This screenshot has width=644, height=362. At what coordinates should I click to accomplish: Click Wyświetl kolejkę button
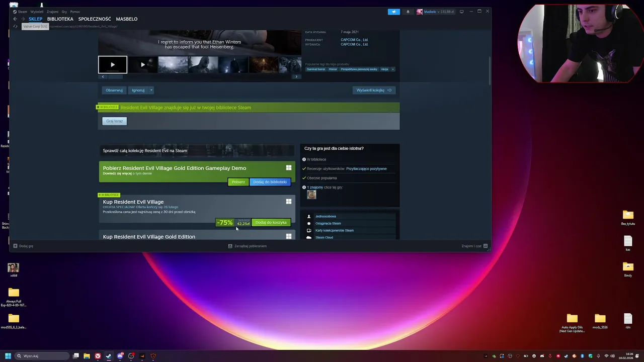374,90
